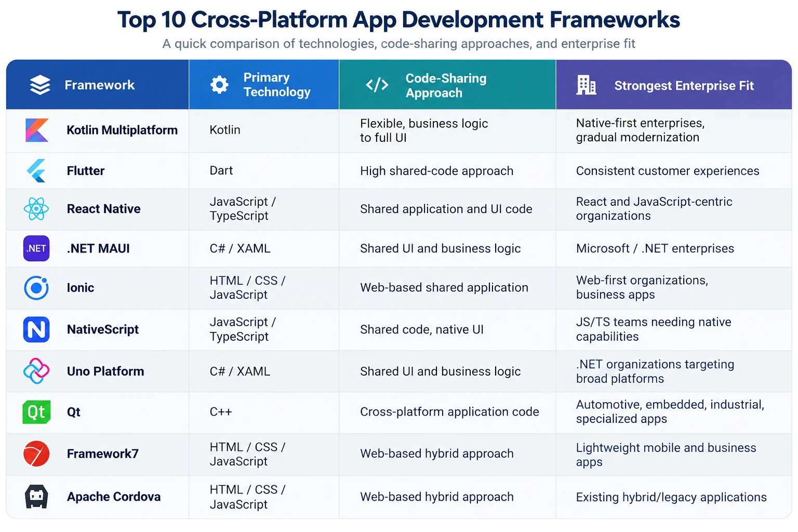Screen dimensions: 798x532
Task: Click the Kotlin Multiplatform logo icon
Action: click(x=37, y=130)
